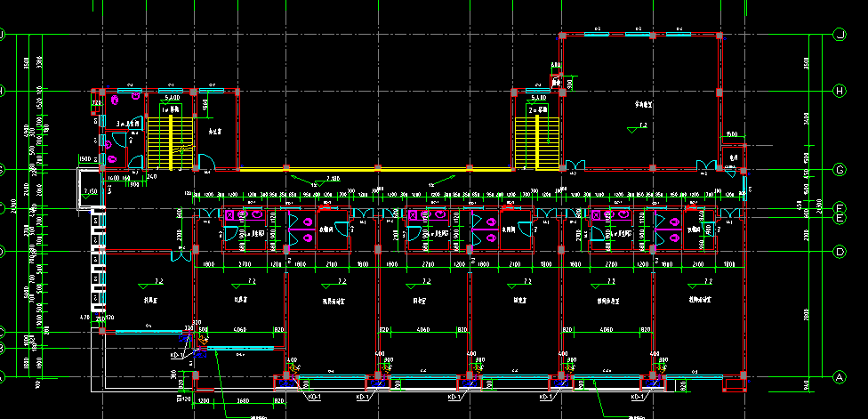This screenshot has height=419, width=868.
Task: Select the yellow 2# staircase
Action: 537,142
